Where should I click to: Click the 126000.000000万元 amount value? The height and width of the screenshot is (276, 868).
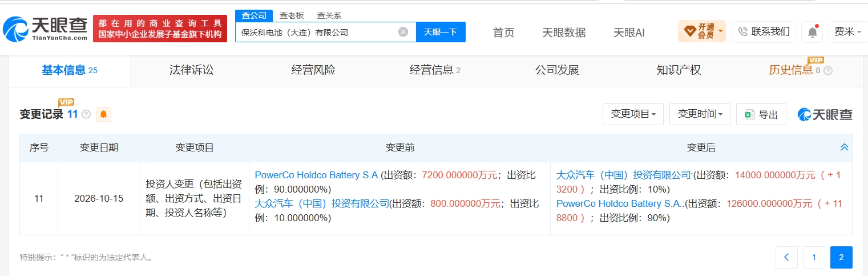[x=769, y=203]
